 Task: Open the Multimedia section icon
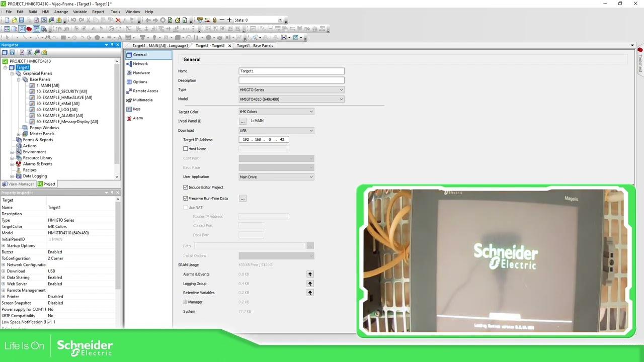click(x=129, y=100)
